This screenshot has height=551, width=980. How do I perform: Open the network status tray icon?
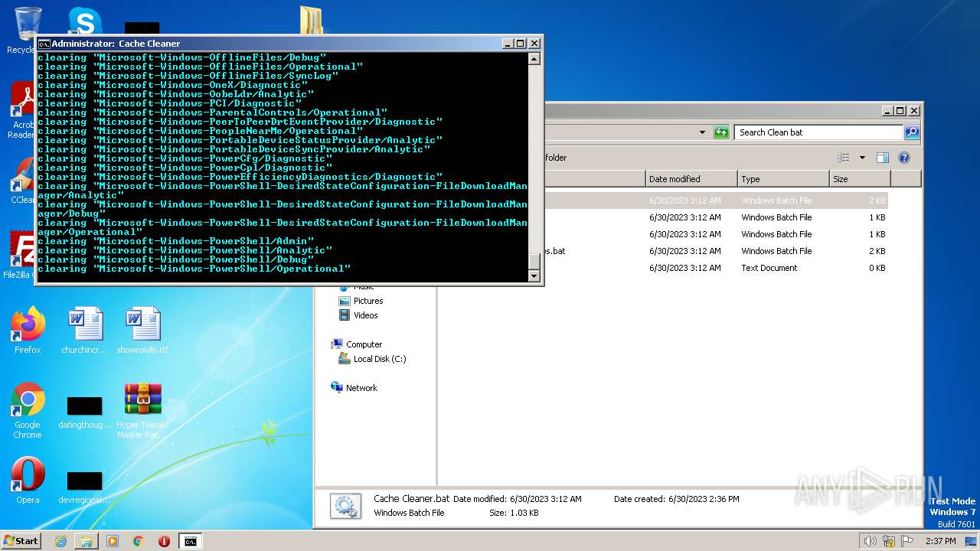[889, 541]
